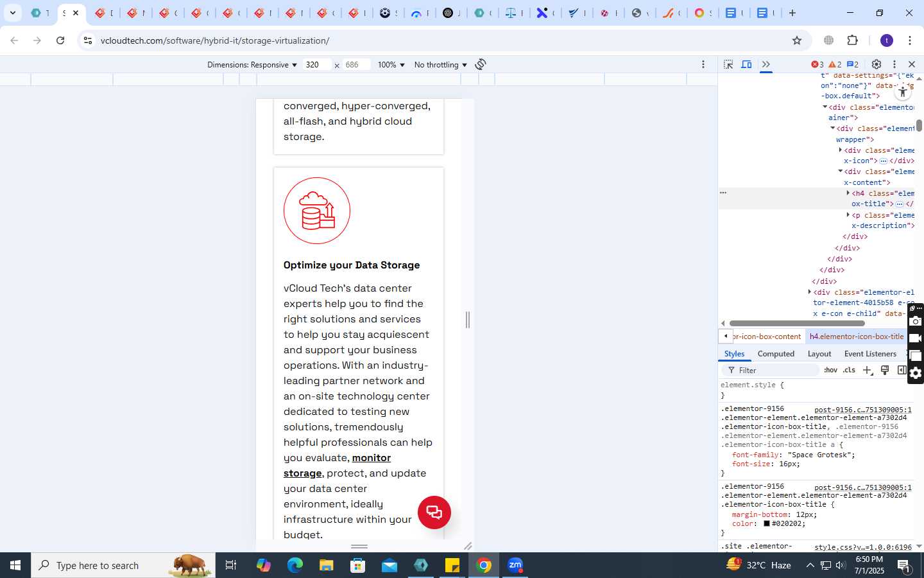Expand the h4 element node
The width and height of the screenshot is (924, 578).
[x=848, y=193]
